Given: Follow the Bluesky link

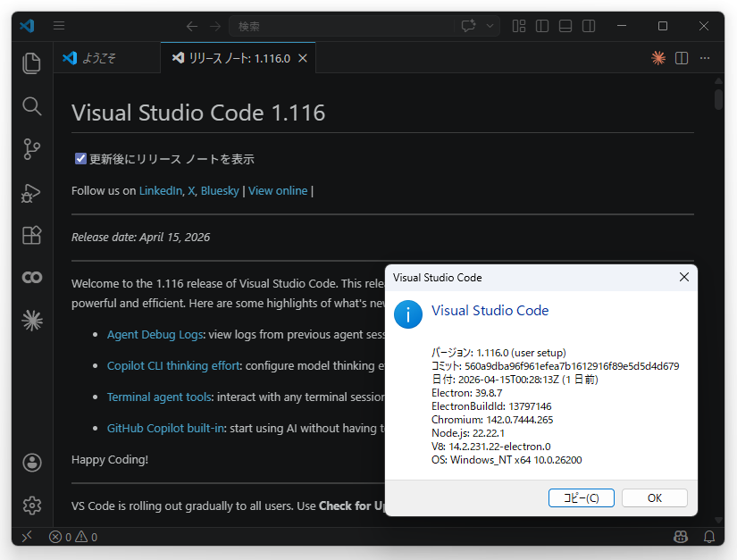Looking at the screenshot, I should pos(220,190).
